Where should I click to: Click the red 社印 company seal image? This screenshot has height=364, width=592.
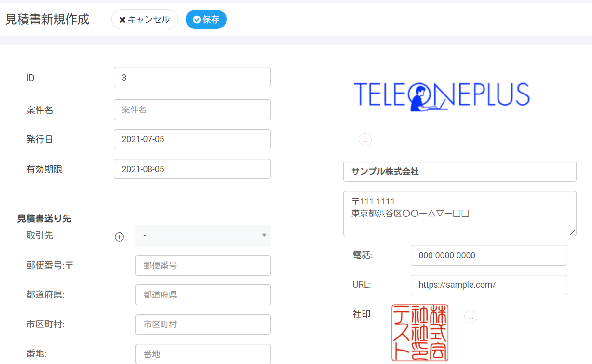point(420,333)
